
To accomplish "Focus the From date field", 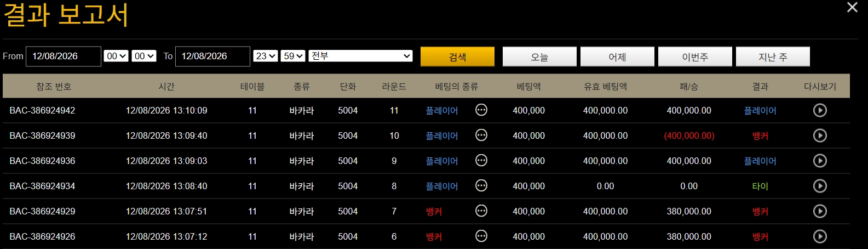I will click(x=64, y=56).
